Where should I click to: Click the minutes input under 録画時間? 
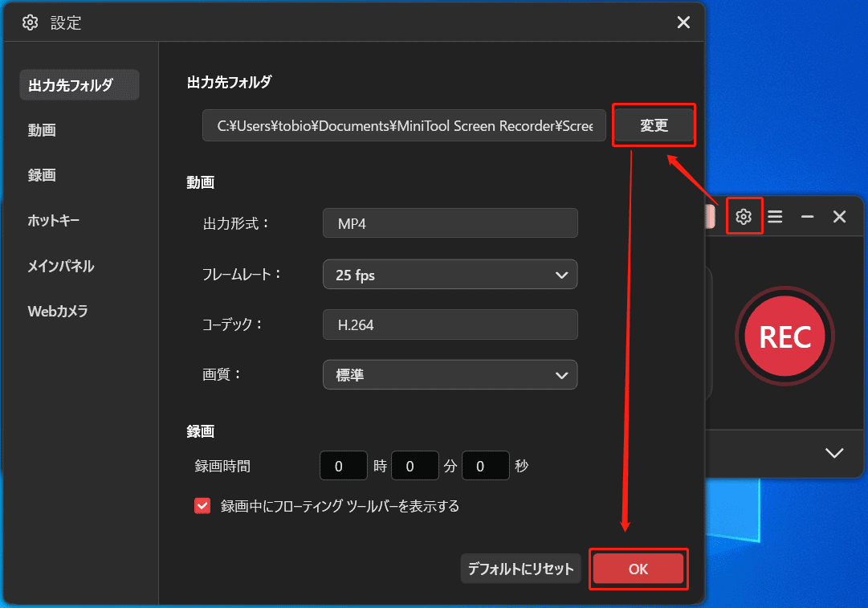pos(414,465)
